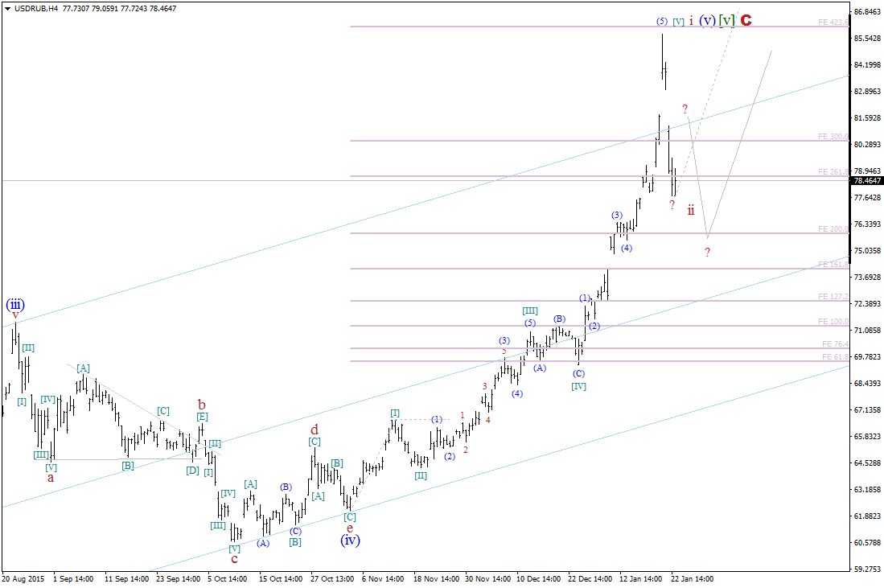
Task: Click the 20 Aug 2015 date label
Action: (23, 579)
